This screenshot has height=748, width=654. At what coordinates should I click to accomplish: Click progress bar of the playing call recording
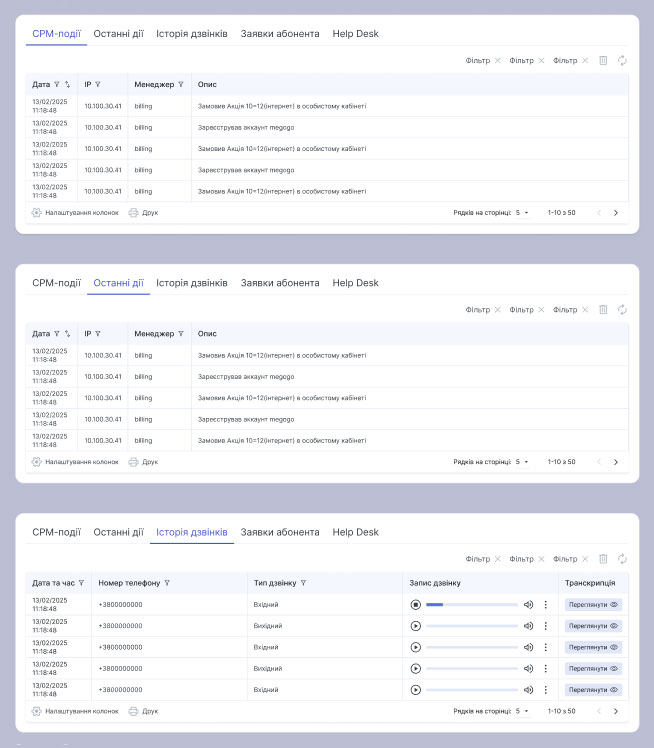click(471, 605)
